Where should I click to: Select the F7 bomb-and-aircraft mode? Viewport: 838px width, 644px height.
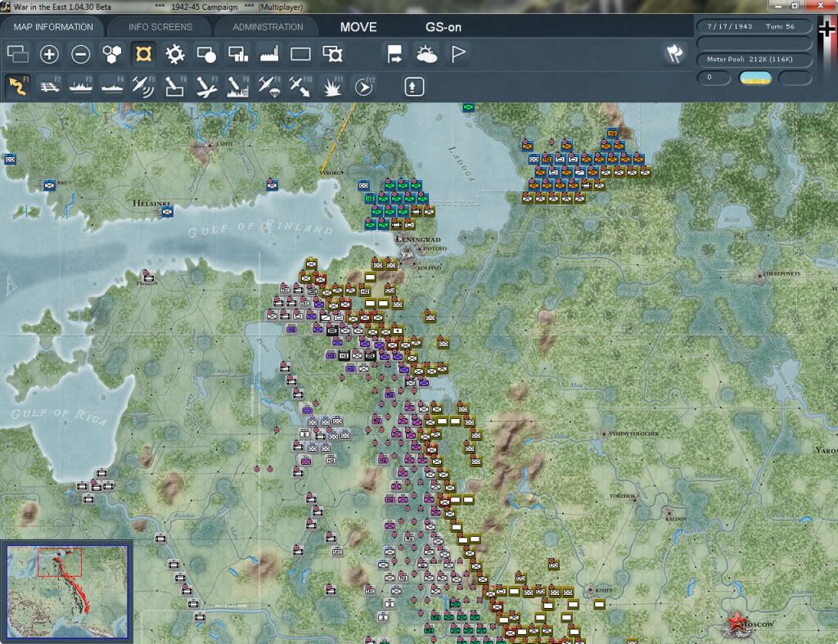(206, 86)
